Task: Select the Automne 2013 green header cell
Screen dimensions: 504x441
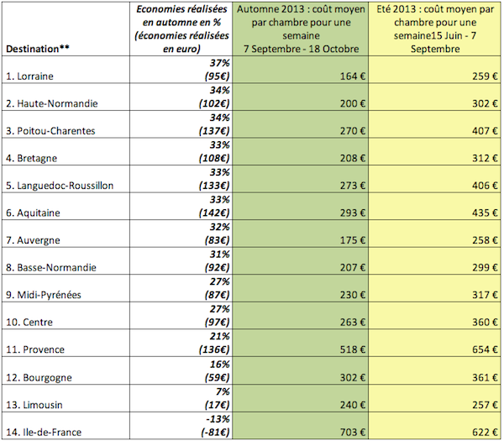Action: pos(300,29)
